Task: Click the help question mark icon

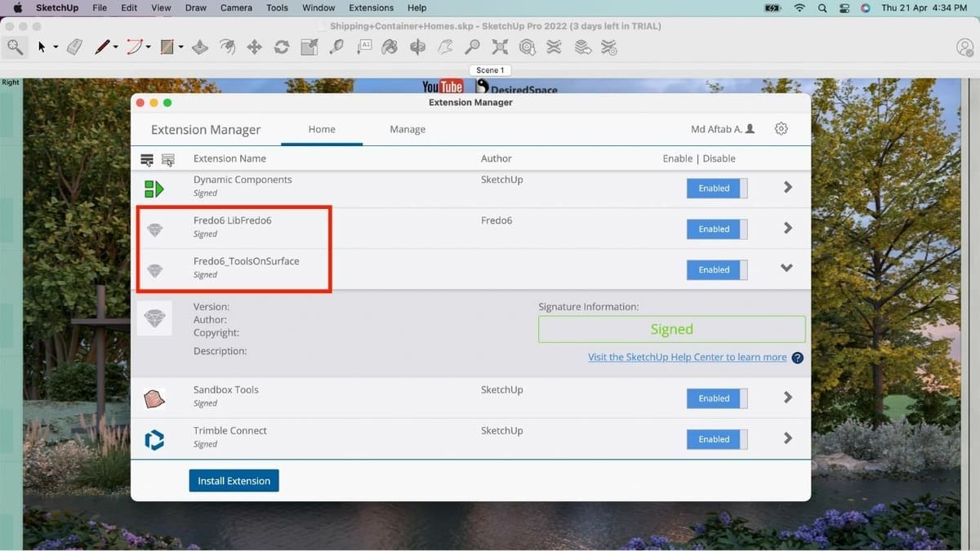Action: 798,358
